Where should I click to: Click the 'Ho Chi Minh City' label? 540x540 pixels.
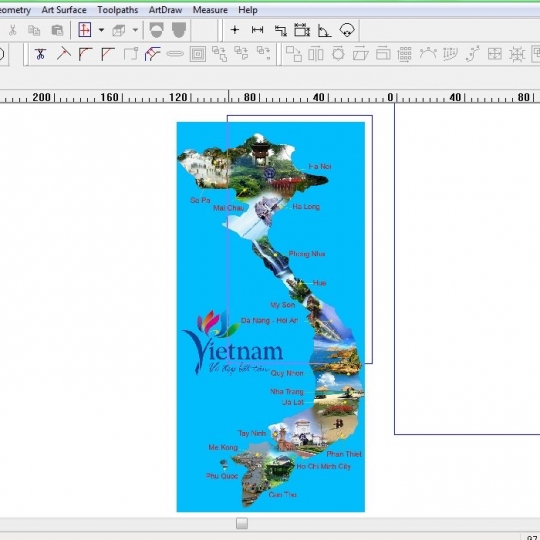(x=323, y=466)
